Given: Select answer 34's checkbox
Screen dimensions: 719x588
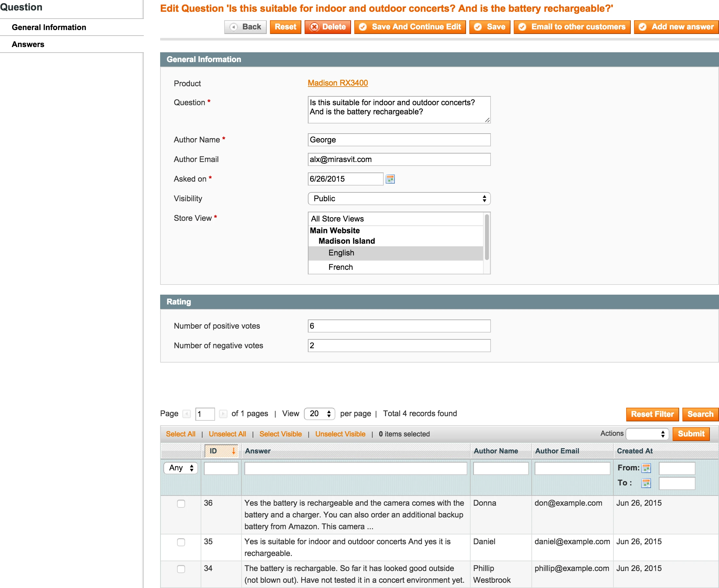Looking at the screenshot, I should [x=181, y=569].
